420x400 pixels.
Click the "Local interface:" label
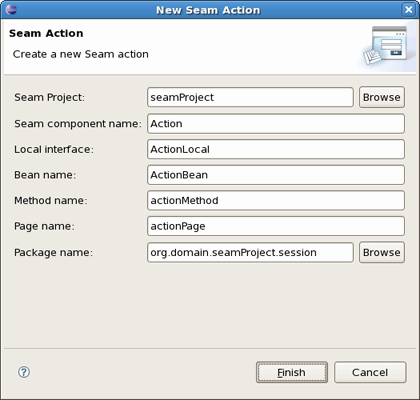click(x=54, y=149)
